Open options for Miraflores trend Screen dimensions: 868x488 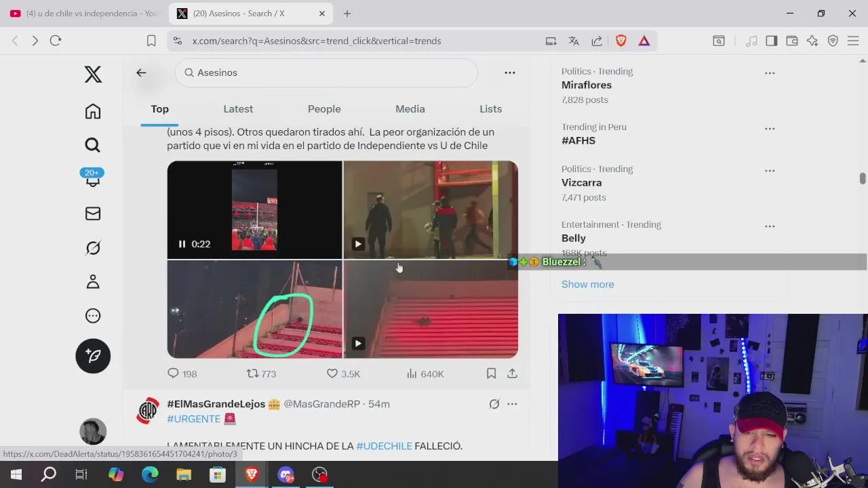[770, 73]
